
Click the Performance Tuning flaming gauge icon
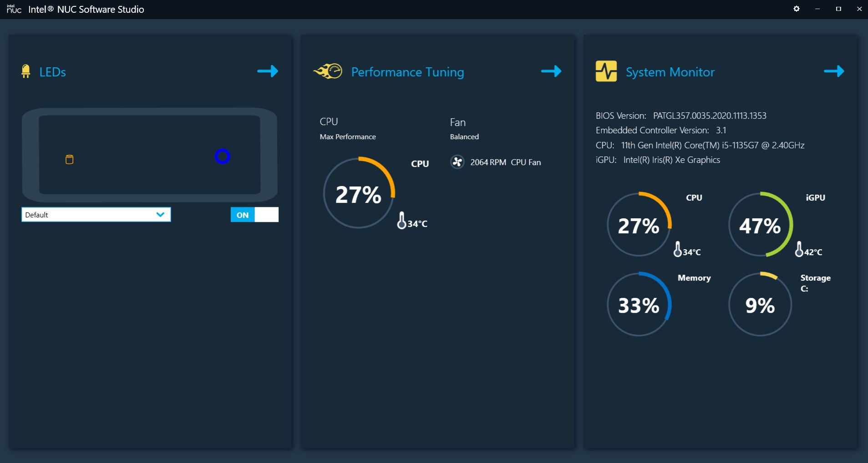coord(328,71)
